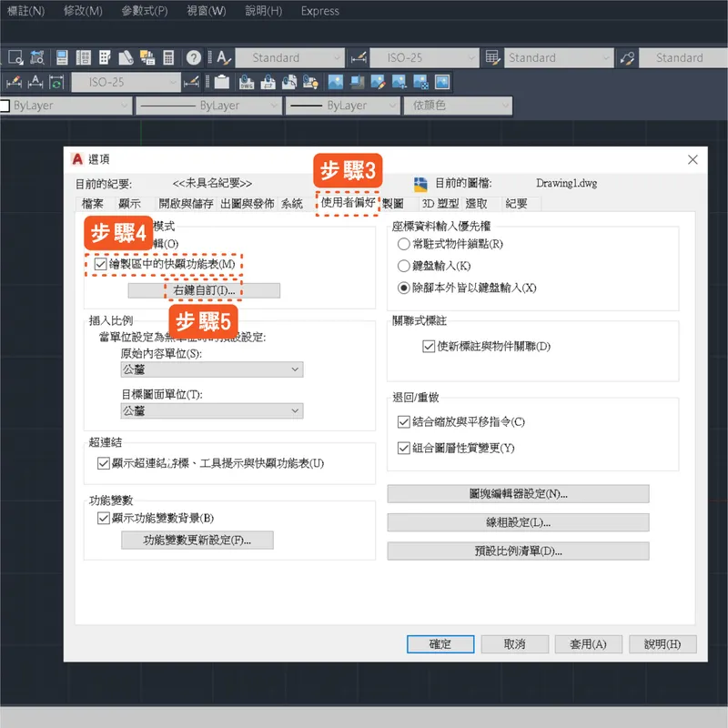Click the Zoom Previous toolbar icon
The image size is (728, 728).
(x=37, y=57)
